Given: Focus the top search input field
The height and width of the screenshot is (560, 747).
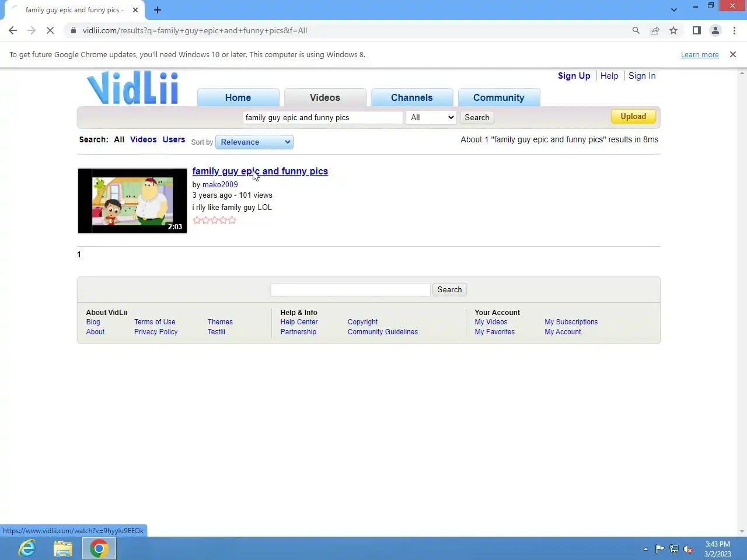Looking at the screenshot, I should click(323, 117).
